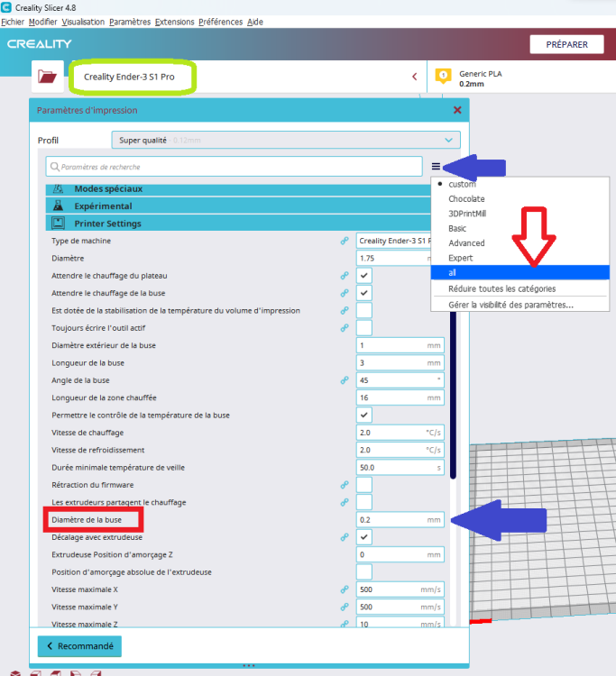Collapse the Printer Settings category
This screenshot has width=616, height=676.
238,224
